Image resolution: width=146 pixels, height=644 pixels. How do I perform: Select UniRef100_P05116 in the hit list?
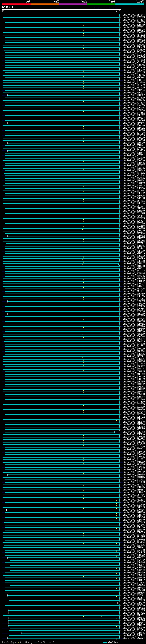[x=134, y=273]
